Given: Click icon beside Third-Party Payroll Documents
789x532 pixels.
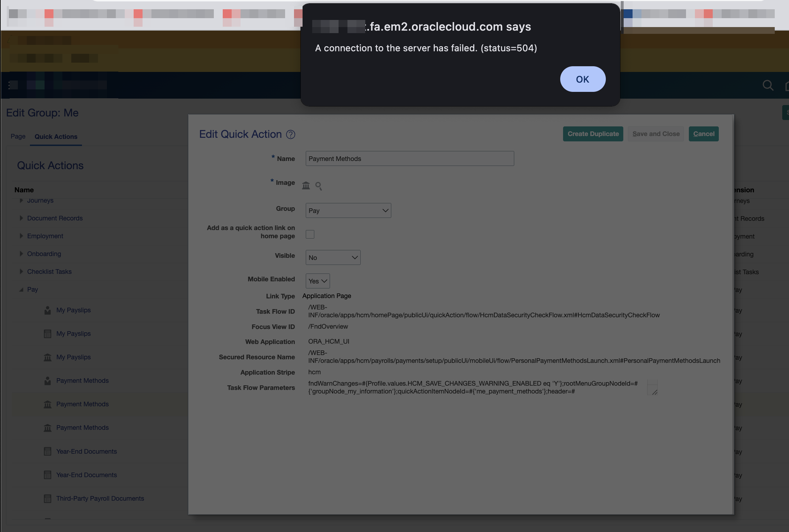Looking at the screenshot, I should click(47, 499).
